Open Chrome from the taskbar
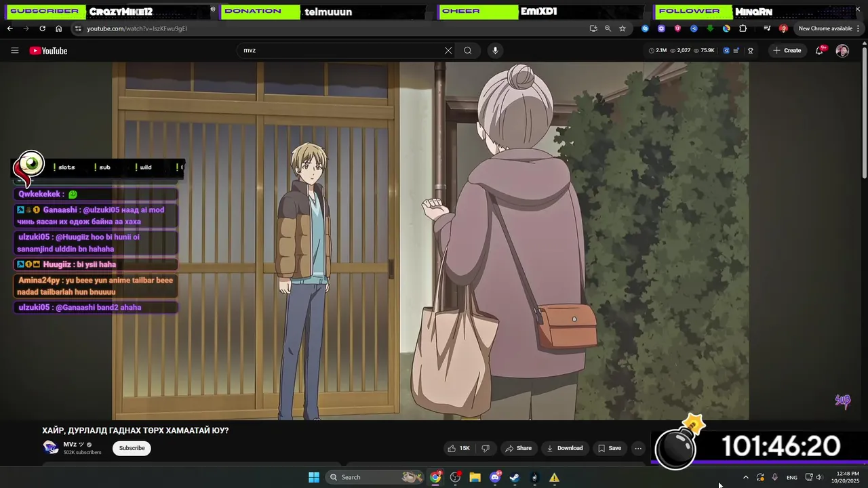Screen dimensions: 868x488 point(435,477)
